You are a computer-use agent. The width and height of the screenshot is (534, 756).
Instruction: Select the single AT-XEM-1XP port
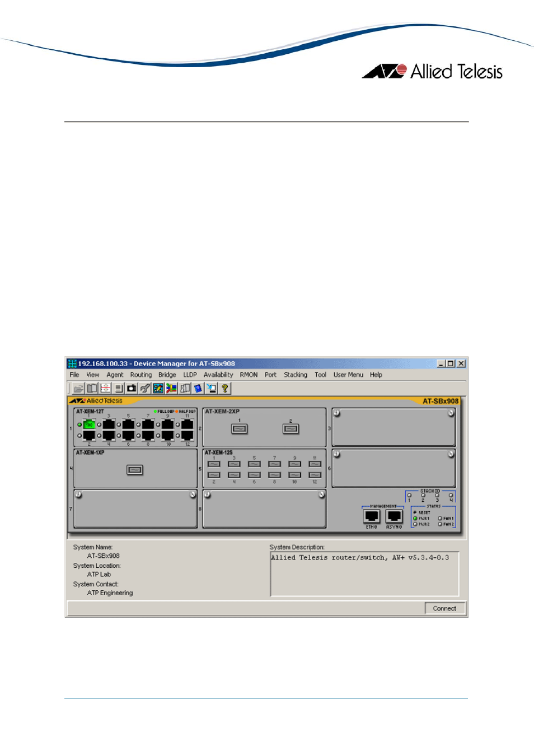(x=135, y=470)
